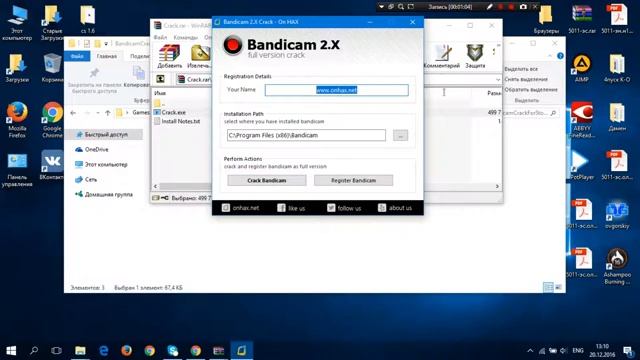The height and width of the screenshot is (360, 640).
Task: Take a screenshot with the recording toolbar camera
Action: point(523,7)
